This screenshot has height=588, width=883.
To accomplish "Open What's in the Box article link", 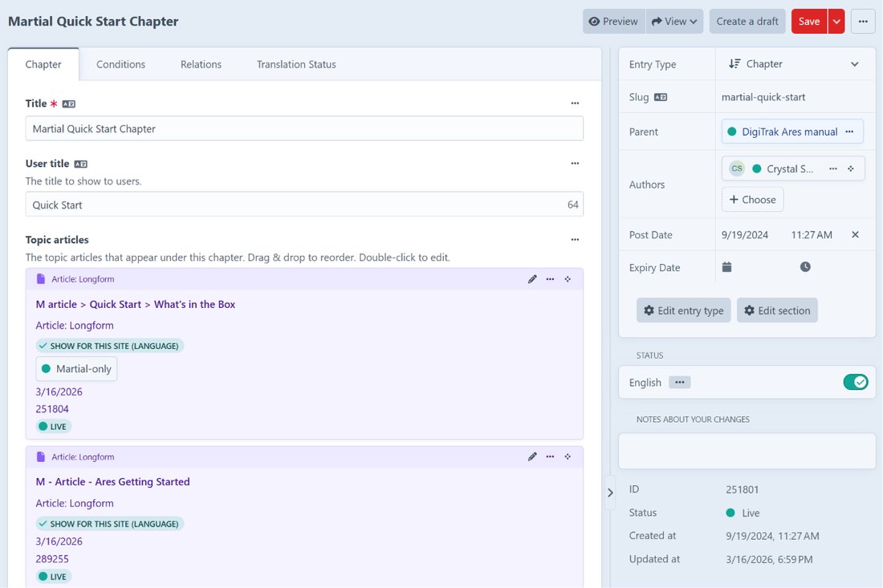I will coord(136,304).
